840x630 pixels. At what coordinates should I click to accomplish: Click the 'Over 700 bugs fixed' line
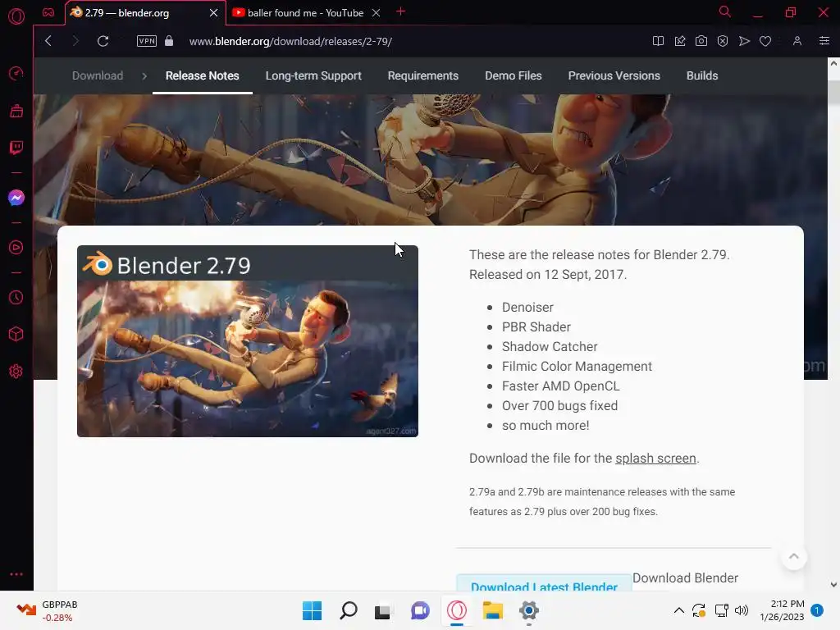[x=559, y=406]
